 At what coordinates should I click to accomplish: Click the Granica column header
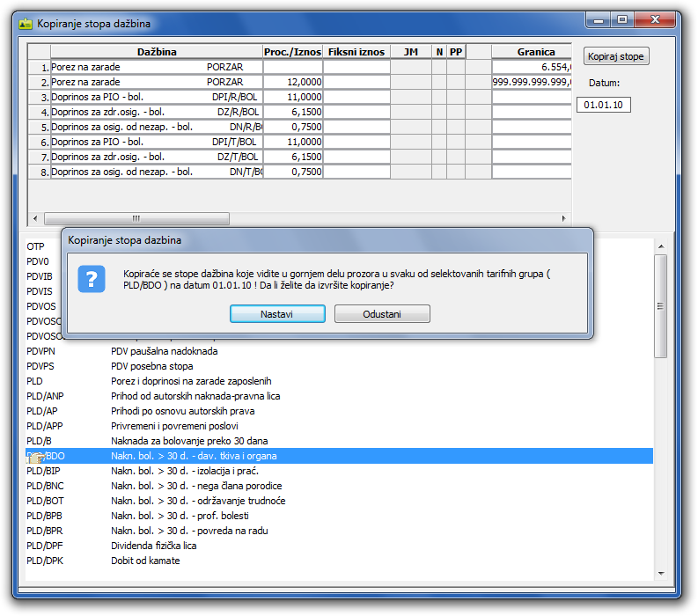point(535,52)
